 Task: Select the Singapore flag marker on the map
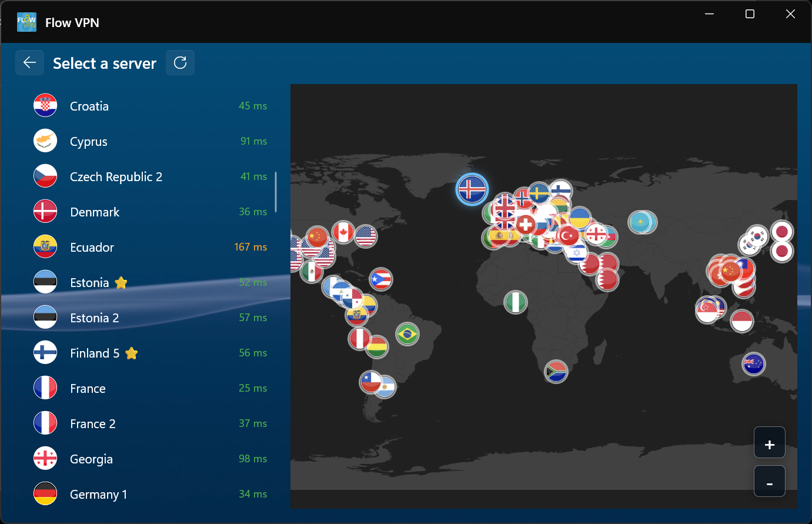pos(706,312)
